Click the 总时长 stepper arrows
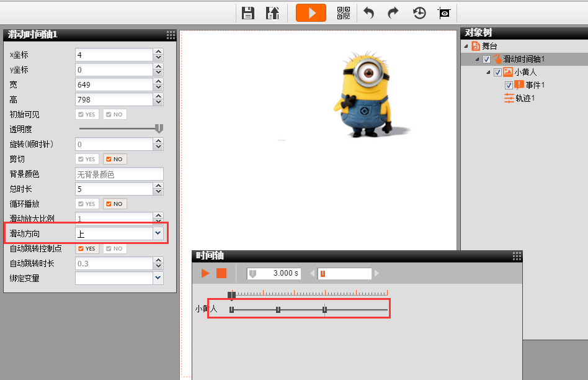This screenshot has height=380, width=588. 159,189
